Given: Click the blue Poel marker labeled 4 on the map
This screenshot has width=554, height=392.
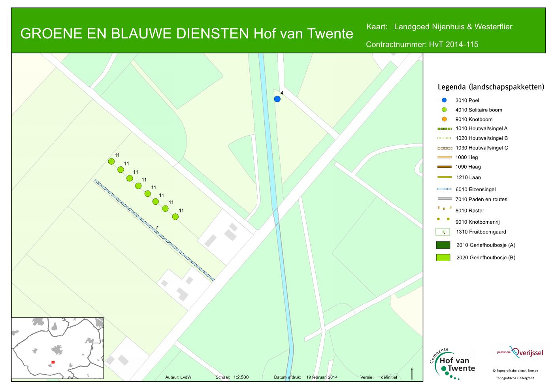Looking at the screenshot, I should click(x=277, y=99).
